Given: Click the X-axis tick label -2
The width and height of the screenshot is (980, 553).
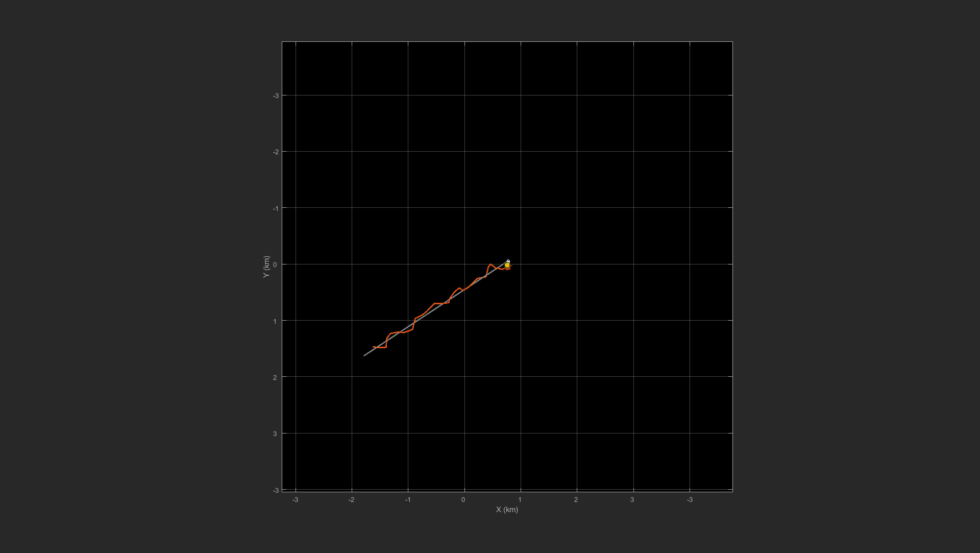Looking at the screenshot, I should pyautogui.click(x=351, y=500).
